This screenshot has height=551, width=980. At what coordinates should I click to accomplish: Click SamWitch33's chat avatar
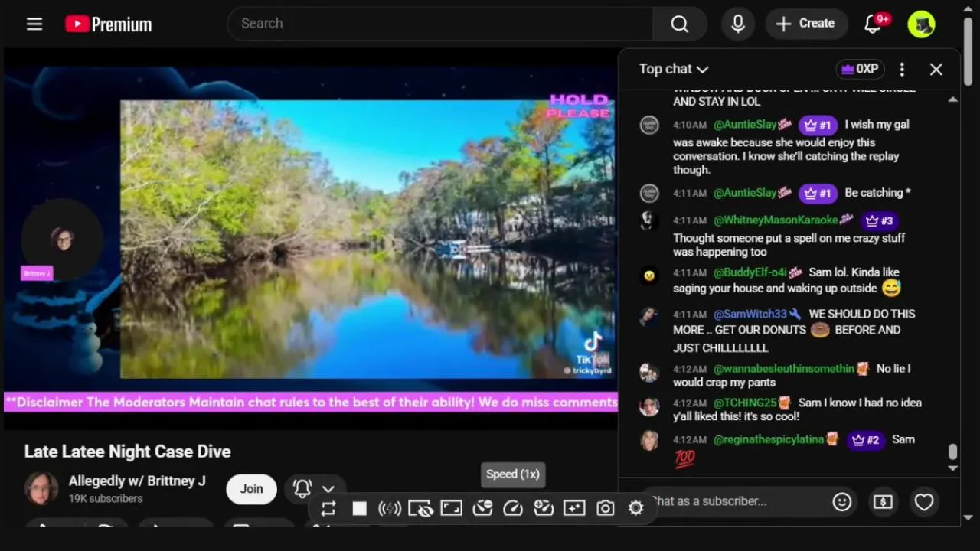(x=649, y=317)
